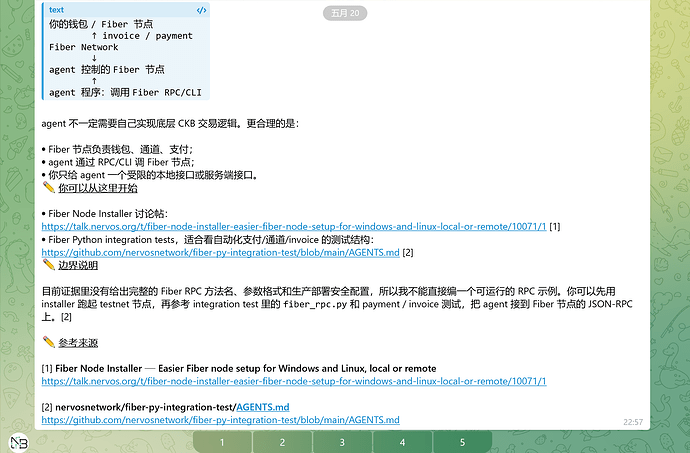The height and width of the screenshot is (453, 690).
Task: Open the first talk.nervos.org Fiber installer link
Action: pyautogui.click(x=294, y=227)
